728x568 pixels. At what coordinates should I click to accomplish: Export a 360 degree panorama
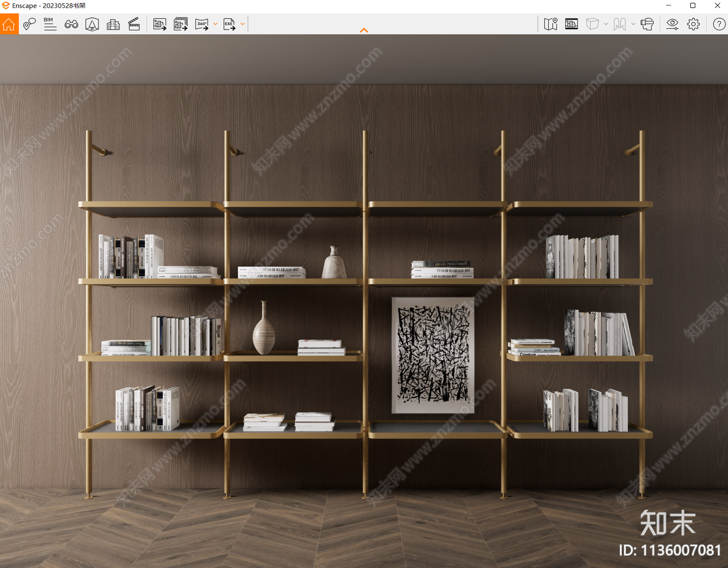(202, 24)
